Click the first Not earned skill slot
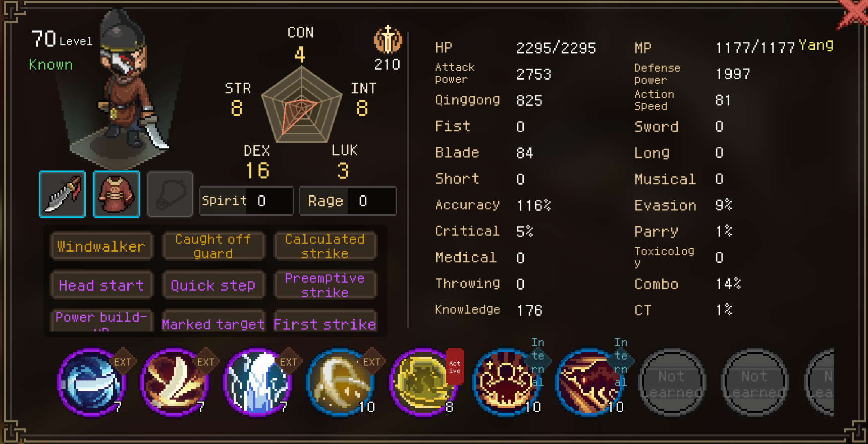 (671, 382)
